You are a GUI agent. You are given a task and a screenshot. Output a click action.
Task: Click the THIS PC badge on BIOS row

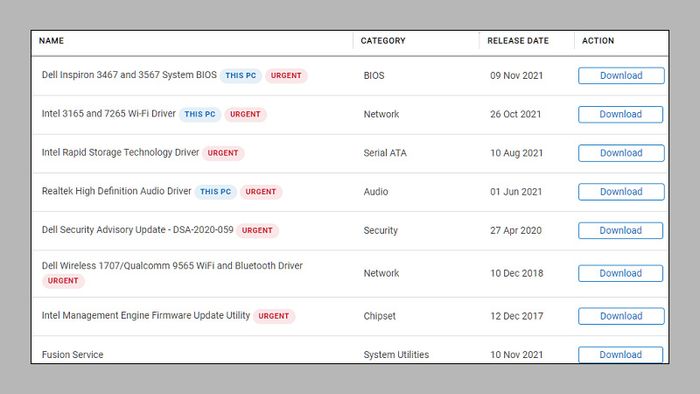point(241,75)
